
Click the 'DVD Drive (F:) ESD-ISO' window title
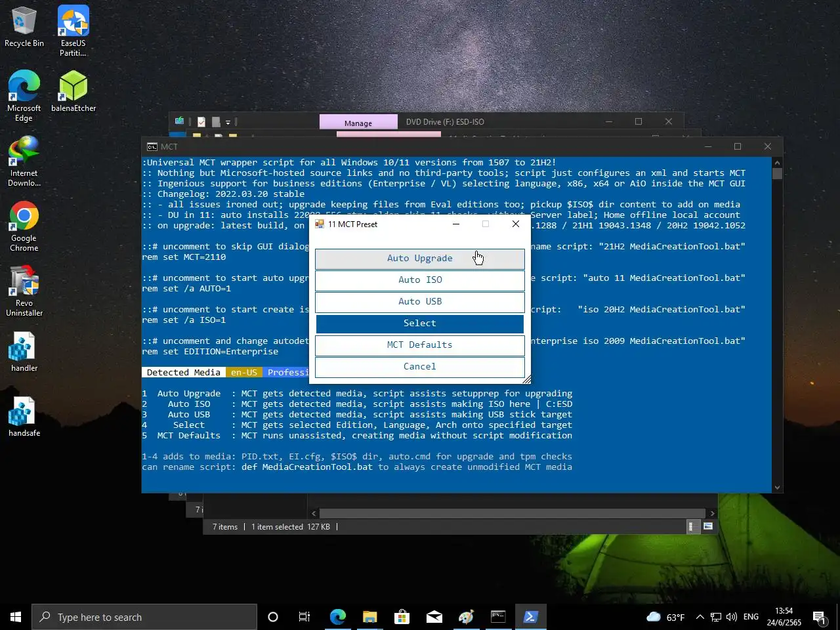[445, 122]
